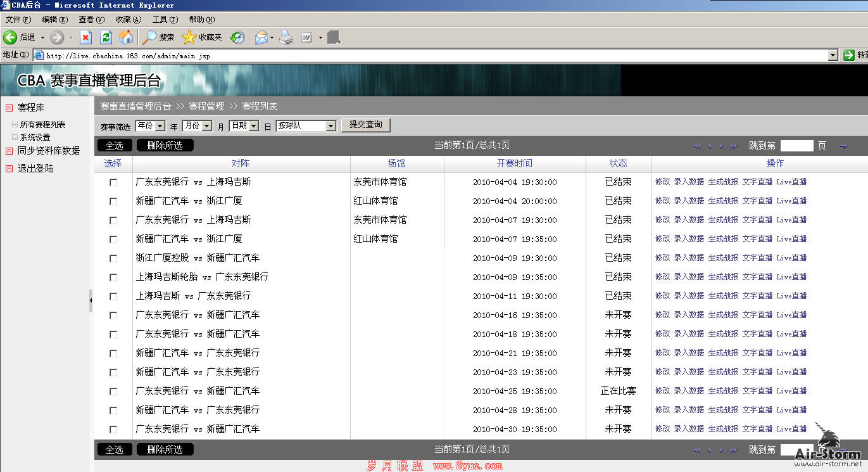Click the Edit with Word icon
868x472 pixels.
(x=307, y=37)
